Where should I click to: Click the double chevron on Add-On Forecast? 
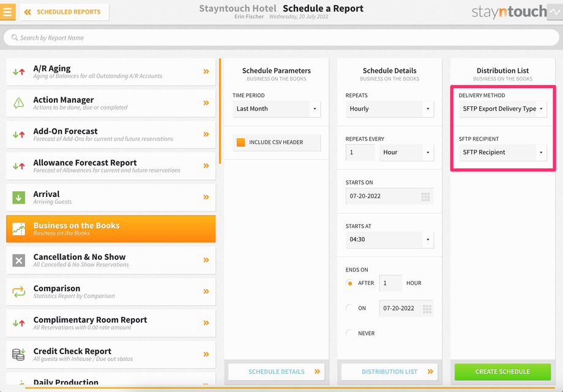tap(206, 135)
